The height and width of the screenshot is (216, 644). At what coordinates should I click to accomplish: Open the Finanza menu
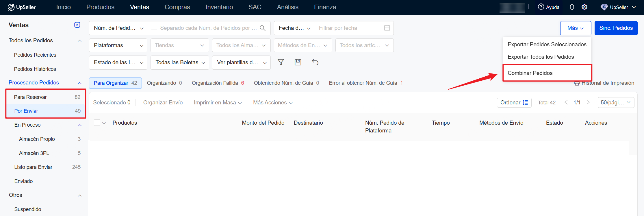click(x=325, y=7)
